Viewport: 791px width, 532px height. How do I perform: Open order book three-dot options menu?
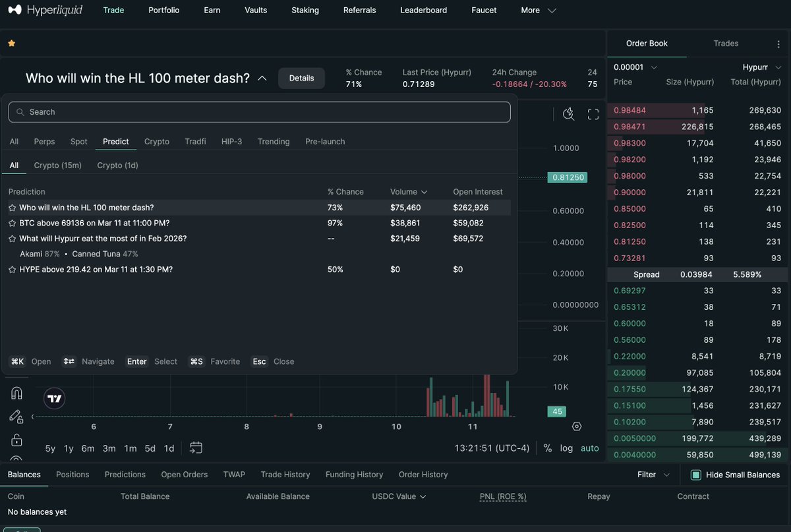778,44
